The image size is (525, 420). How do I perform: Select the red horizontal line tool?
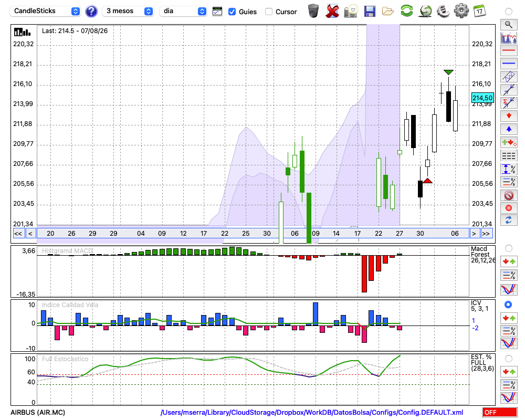coord(509,50)
